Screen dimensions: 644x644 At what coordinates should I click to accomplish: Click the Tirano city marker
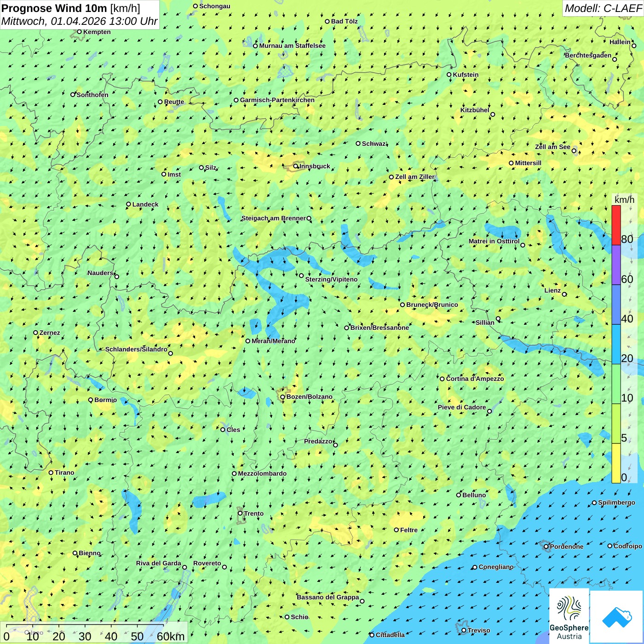[x=51, y=472]
